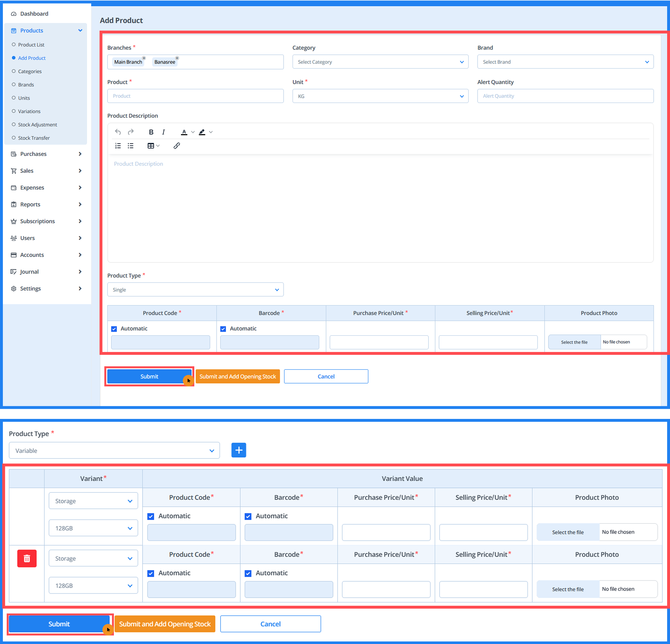Image resolution: width=670 pixels, height=644 pixels.
Task: Insert a bulleted list in description
Action: [130, 146]
